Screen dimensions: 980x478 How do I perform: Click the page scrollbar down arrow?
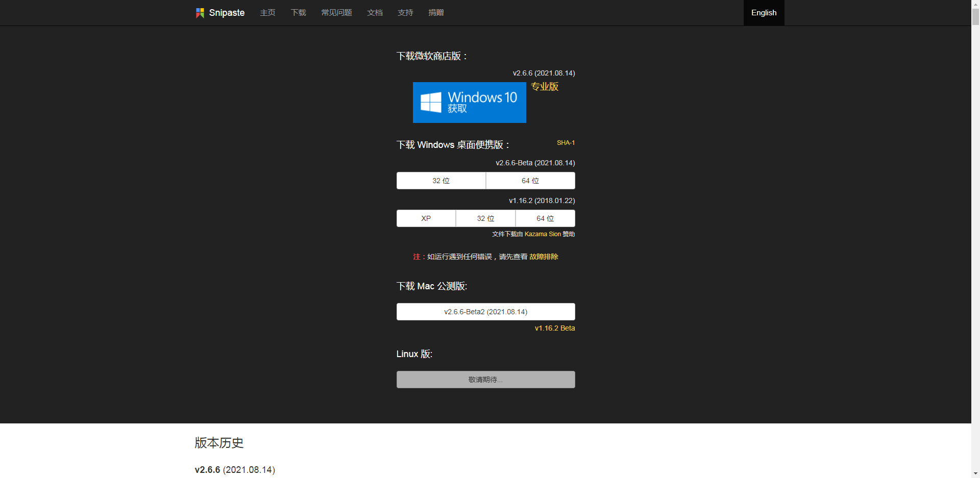[975, 473]
